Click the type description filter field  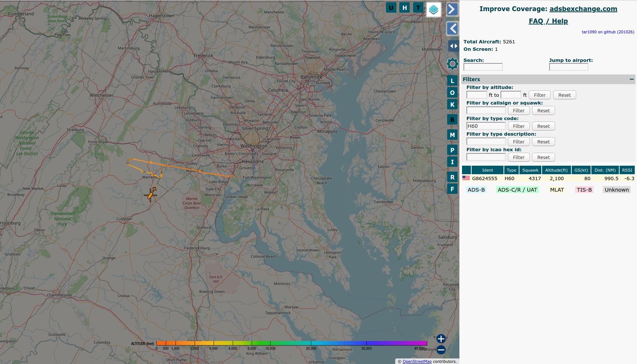[x=486, y=142]
